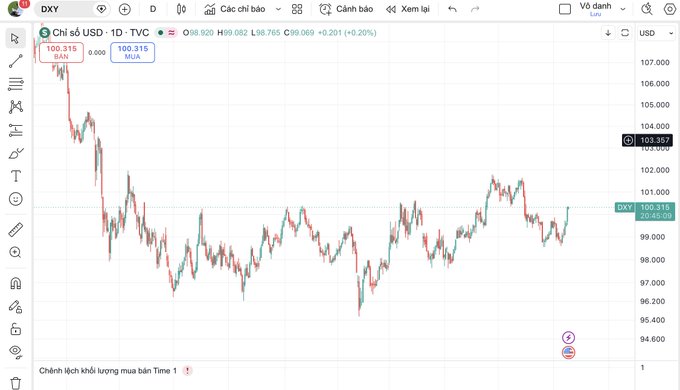Open the user profile avatar menu
The width and height of the screenshot is (680, 390).
(x=16, y=9)
